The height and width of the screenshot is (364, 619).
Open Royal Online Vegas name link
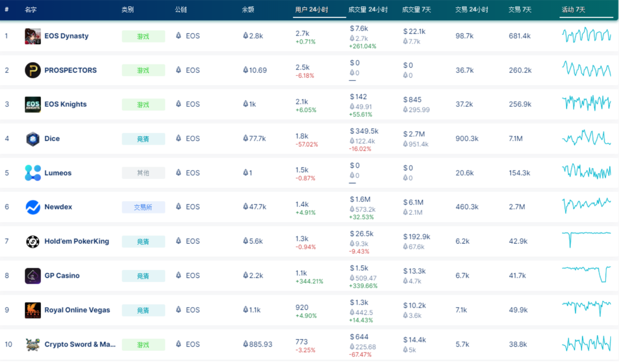[x=77, y=310]
